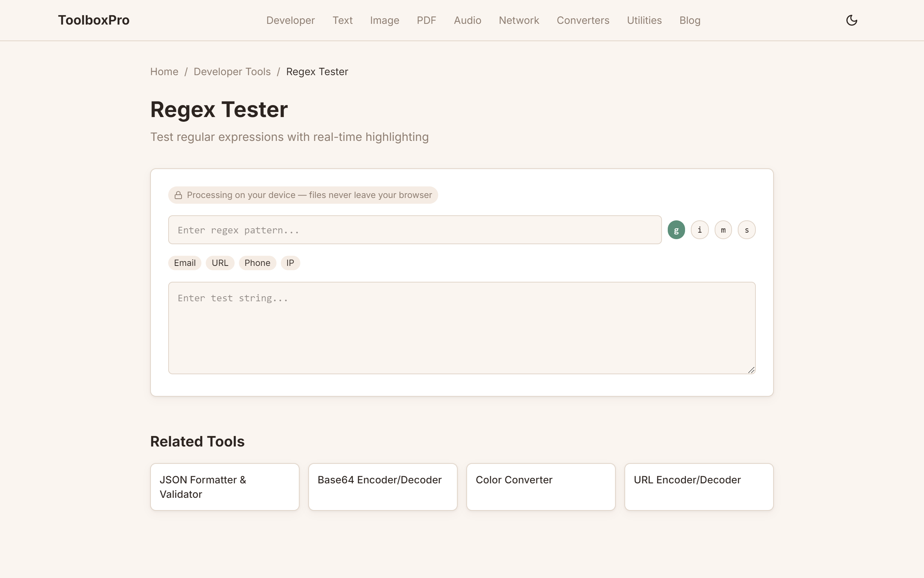Enable the dotall 's' flag
The image size is (924, 578).
click(x=746, y=230)
